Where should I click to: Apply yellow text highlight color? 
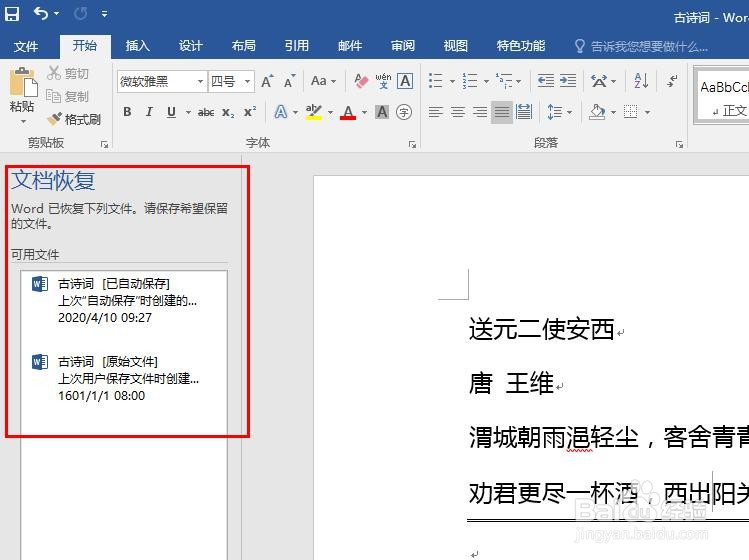point(314,112)
